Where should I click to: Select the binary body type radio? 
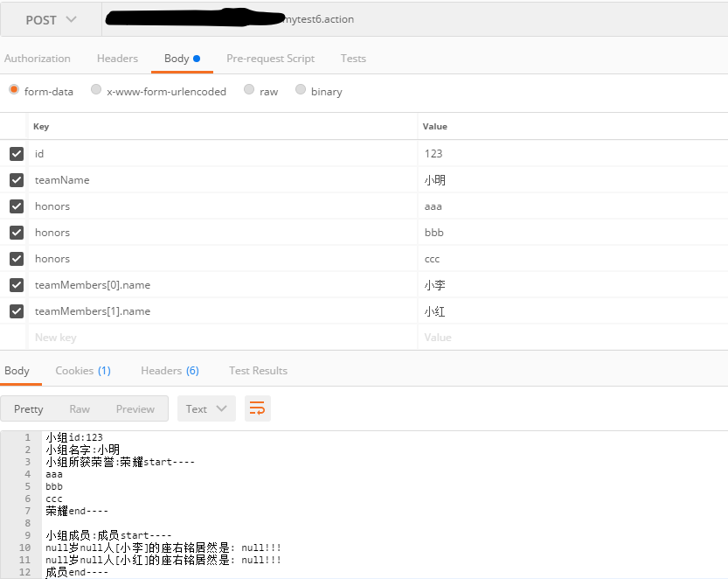301,89
